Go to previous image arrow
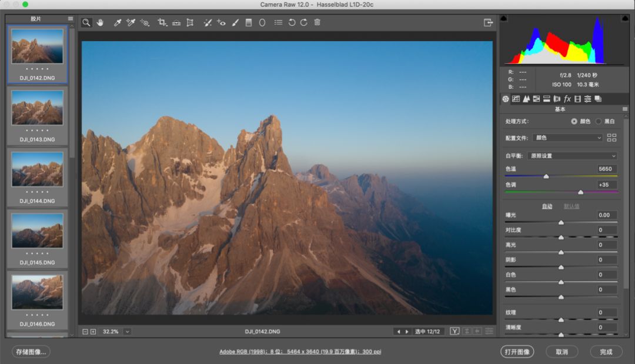 (x=399, y=332)
